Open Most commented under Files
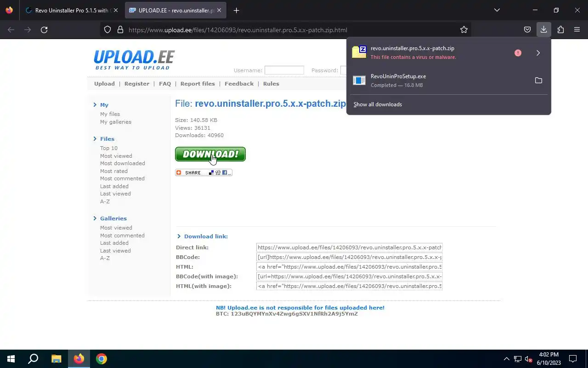Image resolution: width=588 pixels, height=368 pixels. [x=122, y=178]
